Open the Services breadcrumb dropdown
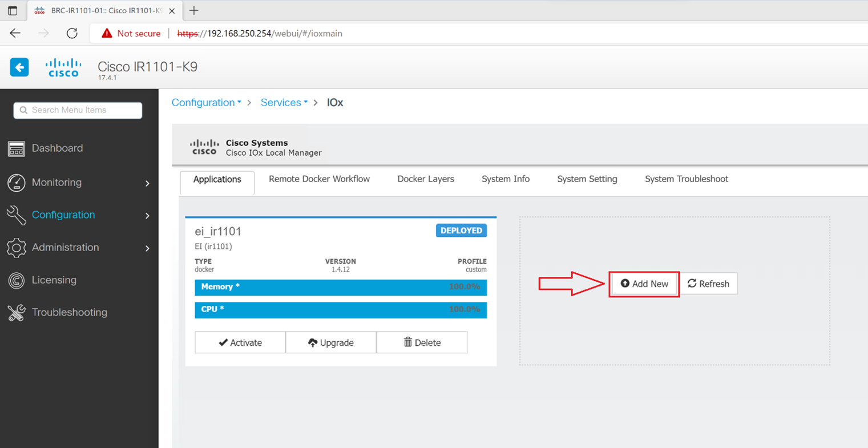 [x=284, y=103]
